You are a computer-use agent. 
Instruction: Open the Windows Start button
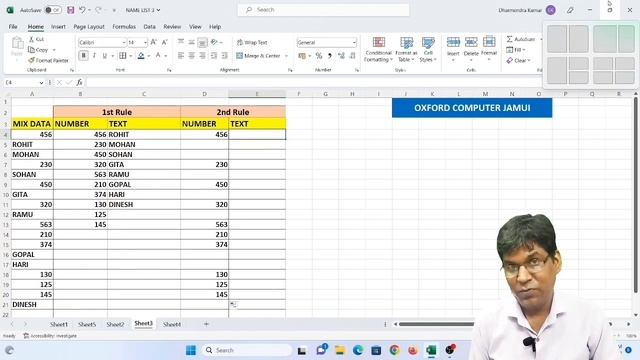tap(191, 350)
